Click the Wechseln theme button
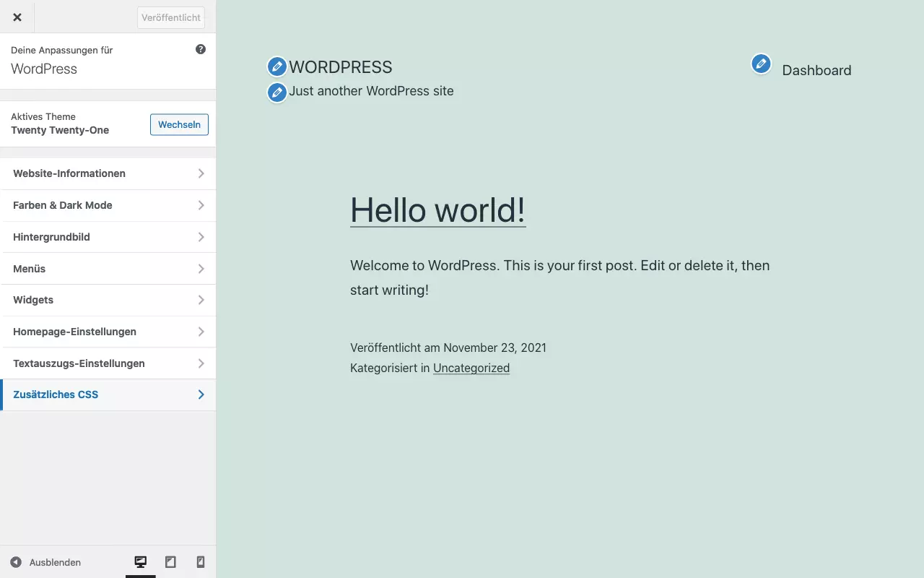 [x=179, y=124]
